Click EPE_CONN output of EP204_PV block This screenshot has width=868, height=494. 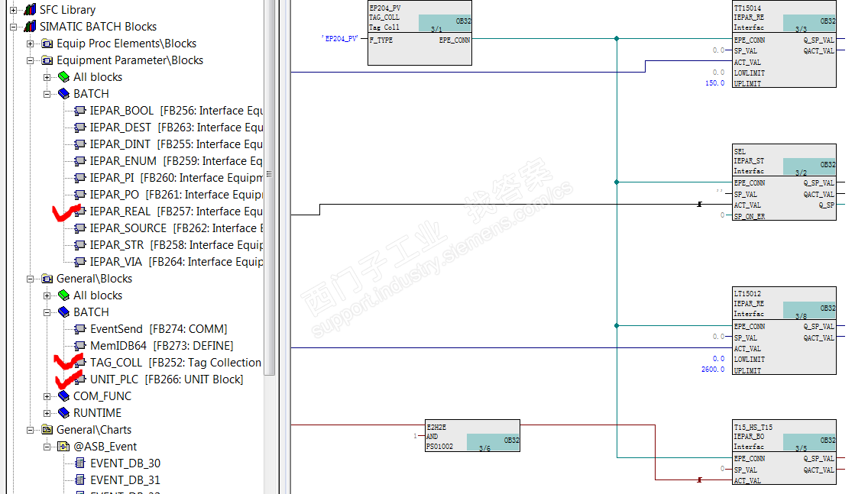pyautogui.click(x=455, y=40)
